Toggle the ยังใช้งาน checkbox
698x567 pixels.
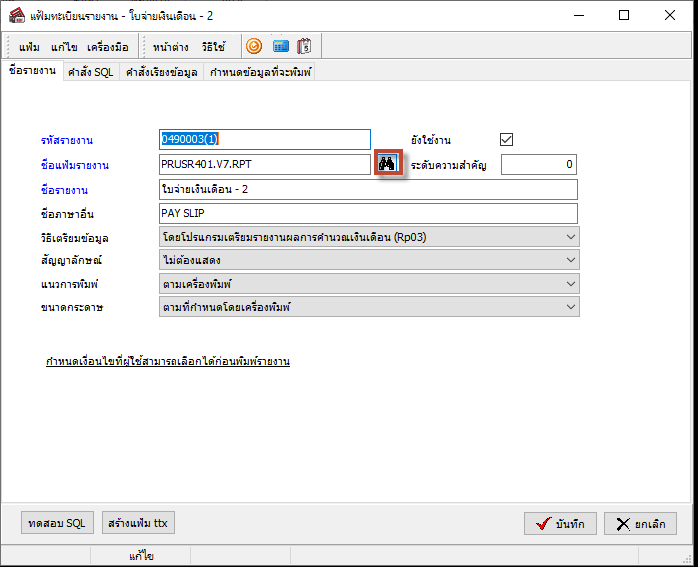(506, 140)
